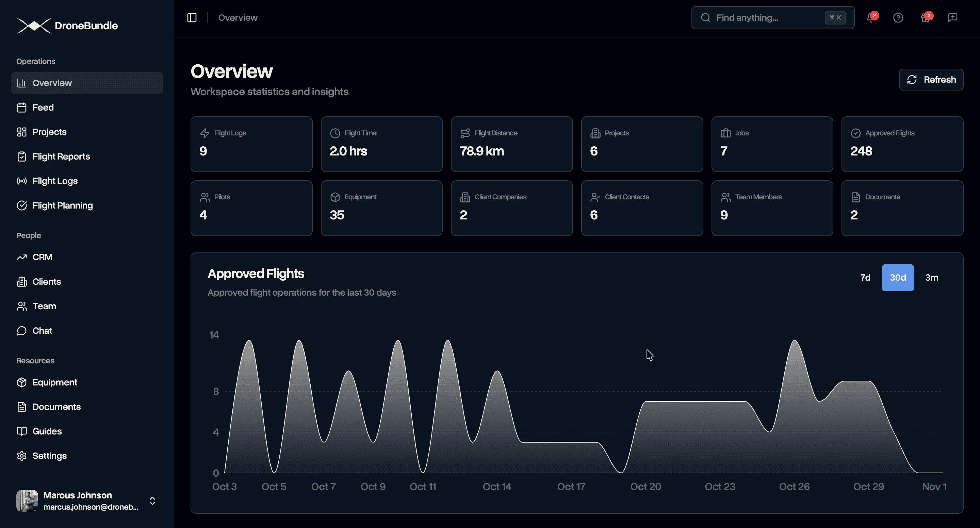Open the Chat section
Screen dimensions: 980x528
[42, 330]
